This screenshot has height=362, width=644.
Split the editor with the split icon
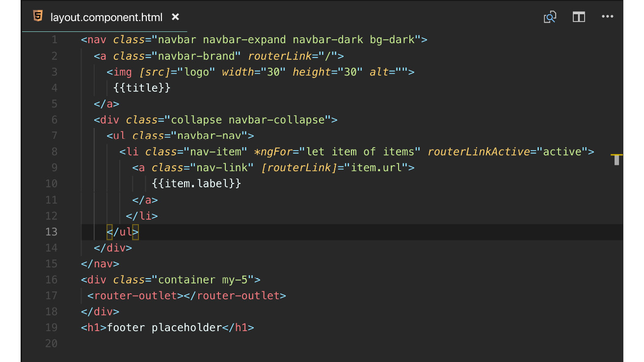(579, 17)
